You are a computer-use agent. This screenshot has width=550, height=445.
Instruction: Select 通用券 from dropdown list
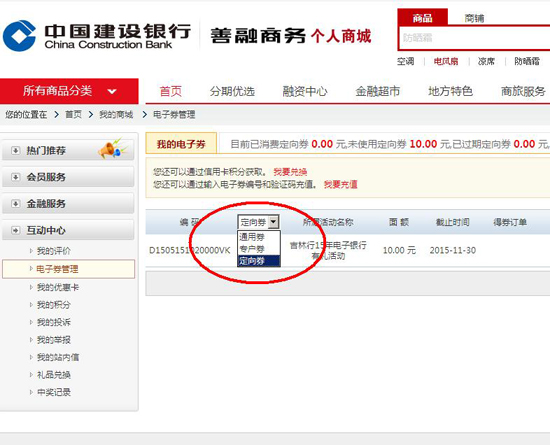pyautogui.click(x=259, y=237)
